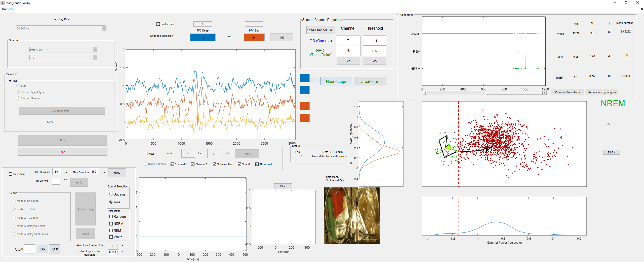Click the hypnogram scrollbar right arrow

click(x=544, y=92)
